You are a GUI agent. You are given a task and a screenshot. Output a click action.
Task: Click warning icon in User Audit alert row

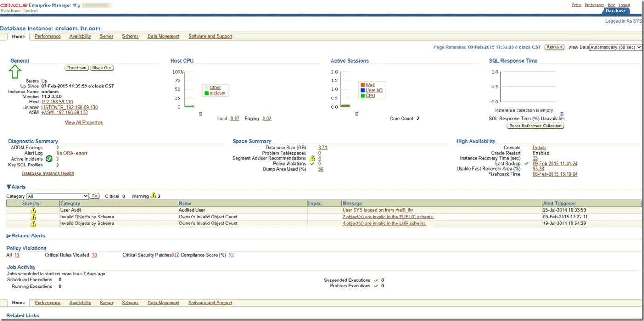pos(33,211)
